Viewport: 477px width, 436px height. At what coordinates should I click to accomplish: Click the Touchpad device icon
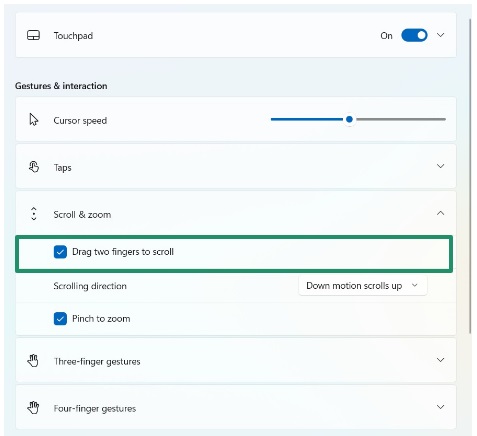33,35
